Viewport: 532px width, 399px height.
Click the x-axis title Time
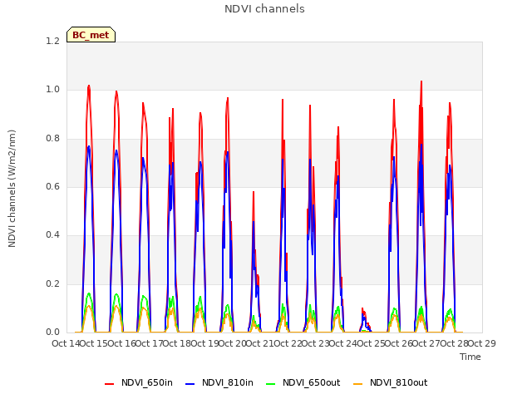point(470,357)
